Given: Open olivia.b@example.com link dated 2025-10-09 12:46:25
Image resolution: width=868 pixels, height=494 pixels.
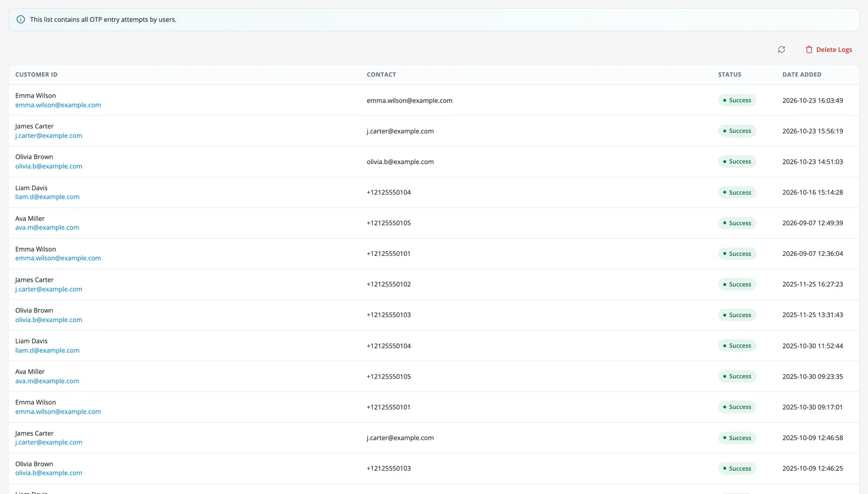Looking at the screenshot, I should 49,473.
